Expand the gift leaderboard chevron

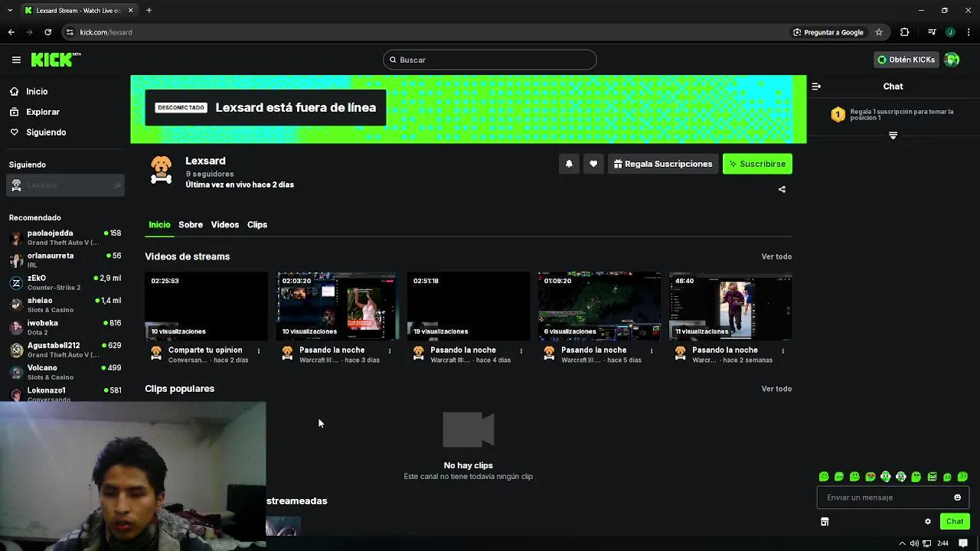pyautogui.click(x=893, y=135)
